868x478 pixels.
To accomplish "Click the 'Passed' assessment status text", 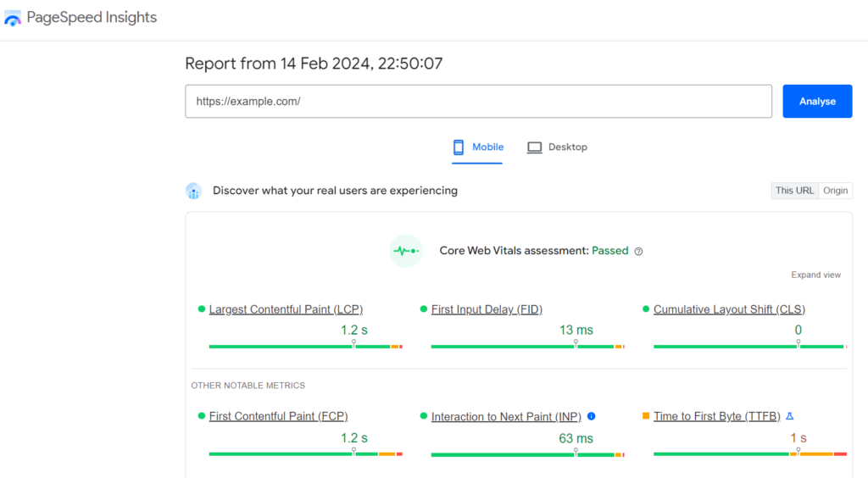I will click(610, 251).
